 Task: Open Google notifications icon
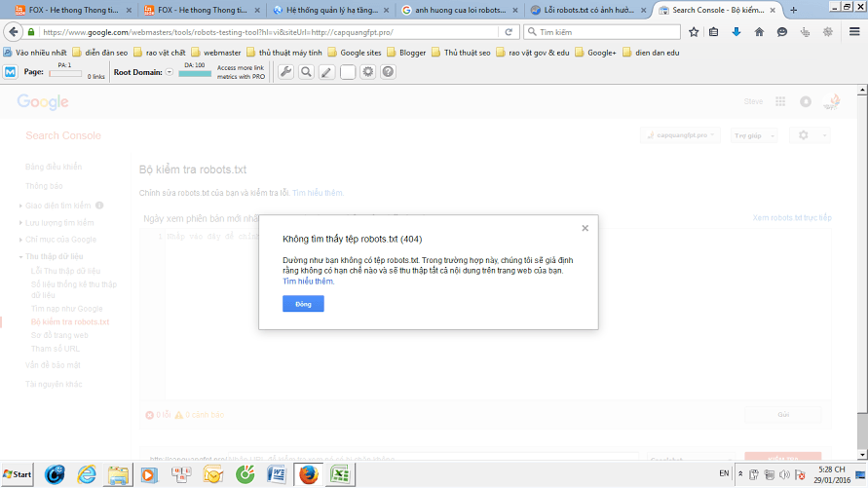pyautogui.click(x=806, y=101)
